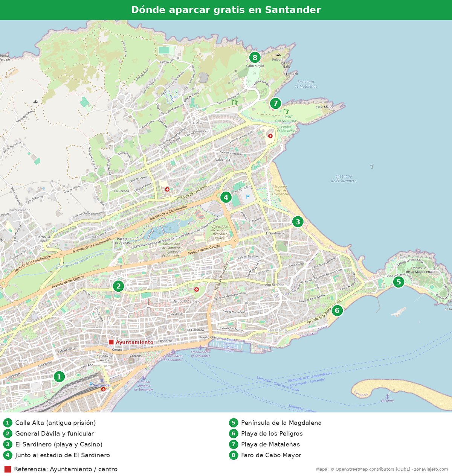Click the red Ayuntamiento square on the map

[x=111, y=342]
